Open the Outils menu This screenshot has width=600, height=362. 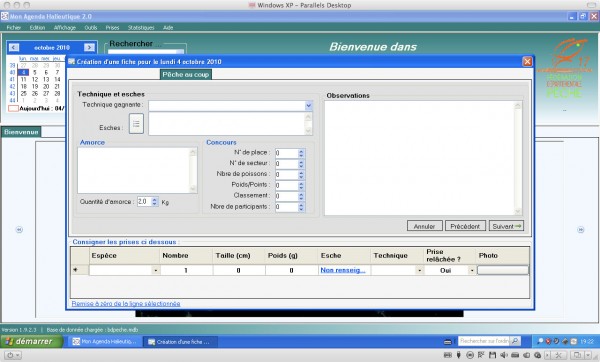91,28
